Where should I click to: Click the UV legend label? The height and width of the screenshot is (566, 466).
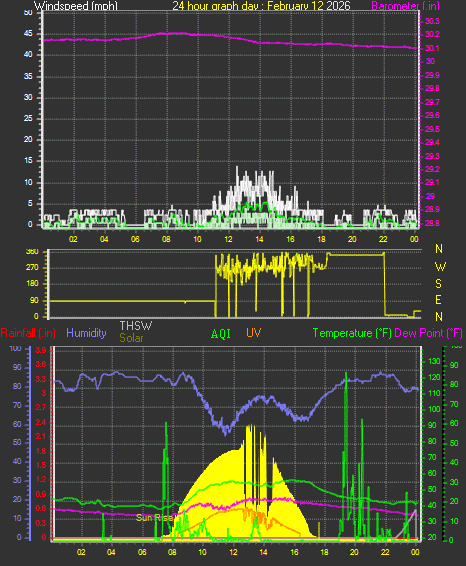tap(253, 333)
